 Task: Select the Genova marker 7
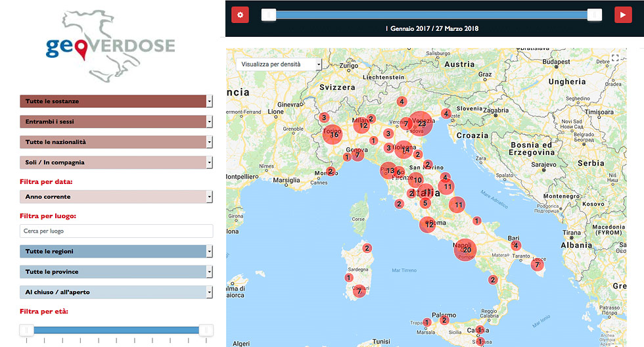click(x=357, y=155)
